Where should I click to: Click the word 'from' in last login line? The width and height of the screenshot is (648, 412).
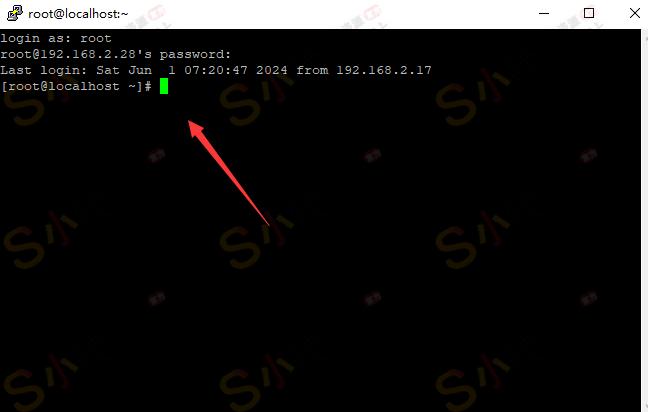(x=312, y=70)
